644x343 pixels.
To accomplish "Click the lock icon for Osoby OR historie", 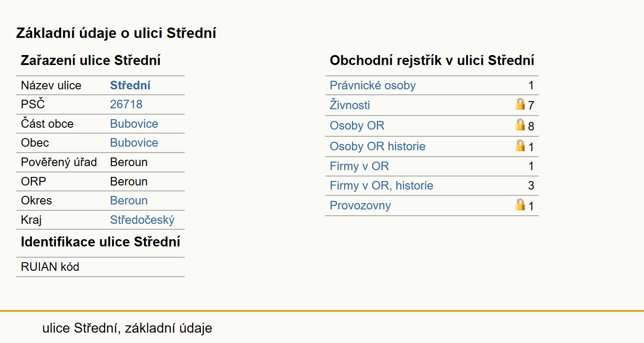I will (520, 145).
